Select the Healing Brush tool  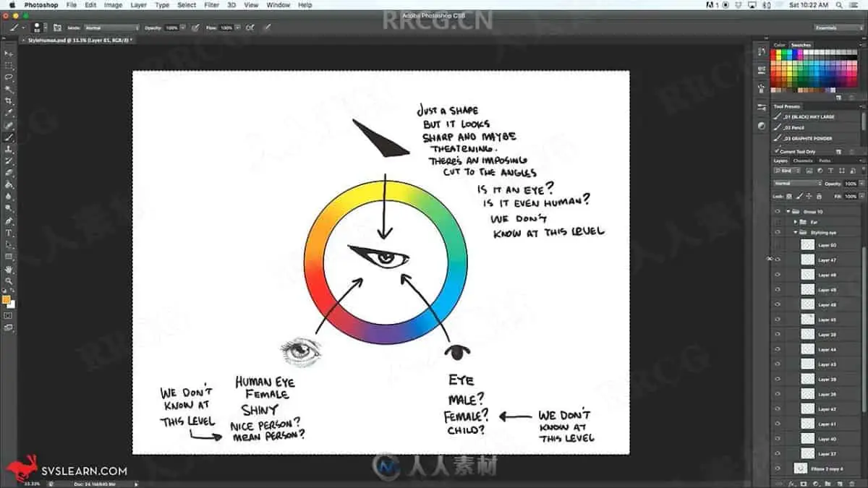[x=9, y=125]
